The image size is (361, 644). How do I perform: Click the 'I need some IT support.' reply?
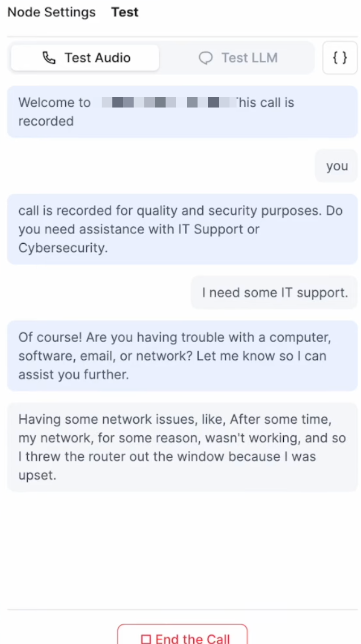pyautogui.click(x=275, y=292)
